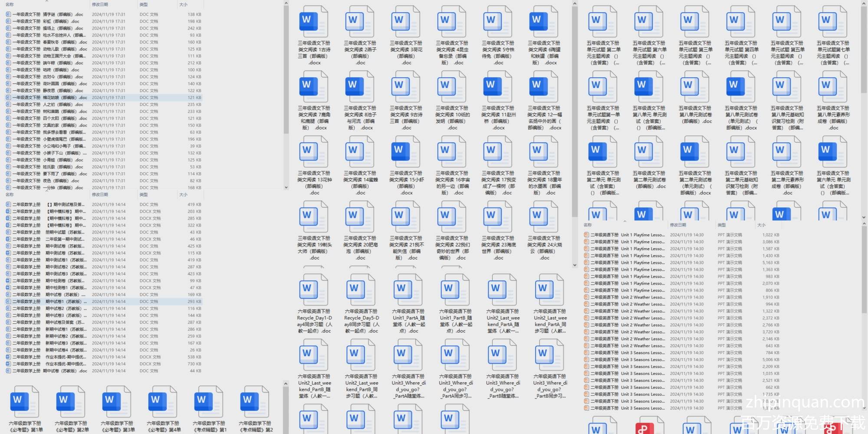Select the 类文阅读 13花钟 Word file icon

point(313,151)
